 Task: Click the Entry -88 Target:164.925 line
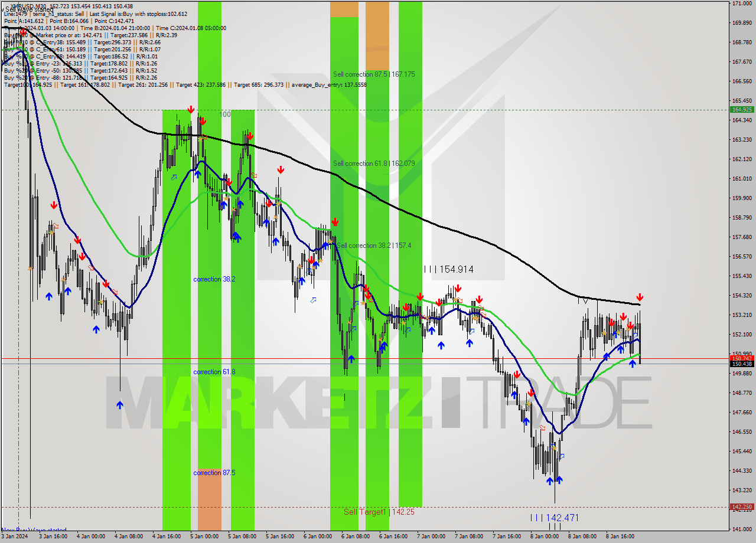(x=80, y=77)
